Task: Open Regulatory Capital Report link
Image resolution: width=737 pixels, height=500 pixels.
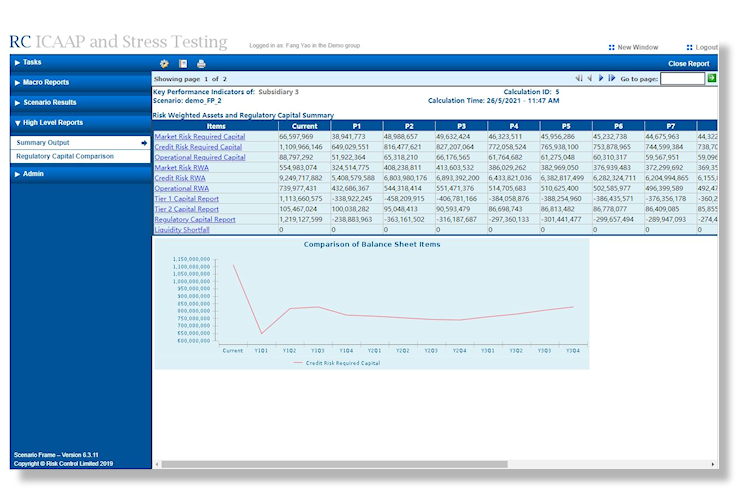Action: click(x=195, y=219)
